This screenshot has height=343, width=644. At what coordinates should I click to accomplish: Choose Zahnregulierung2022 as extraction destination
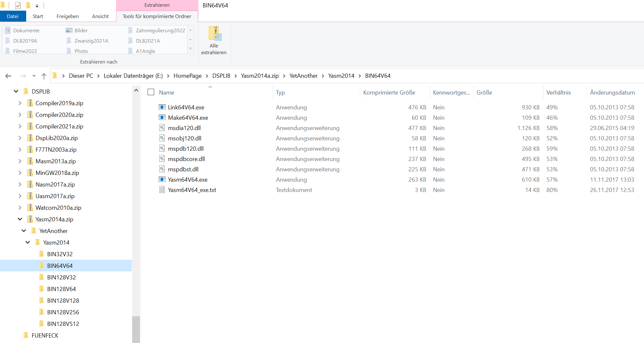click(157, 30)
